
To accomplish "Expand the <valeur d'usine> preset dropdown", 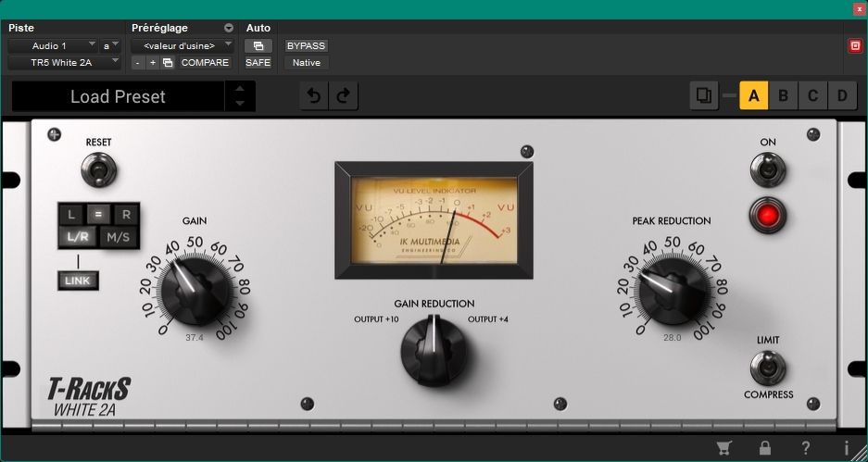I will 182,45.
